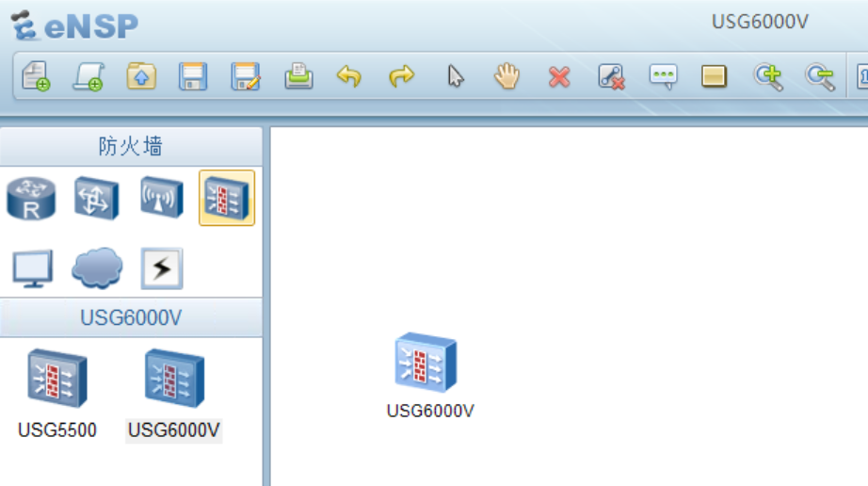Select the Switch device category
The height and width of the screenshot is (486, 868).
pyautogui.click(x=96, y=198)
